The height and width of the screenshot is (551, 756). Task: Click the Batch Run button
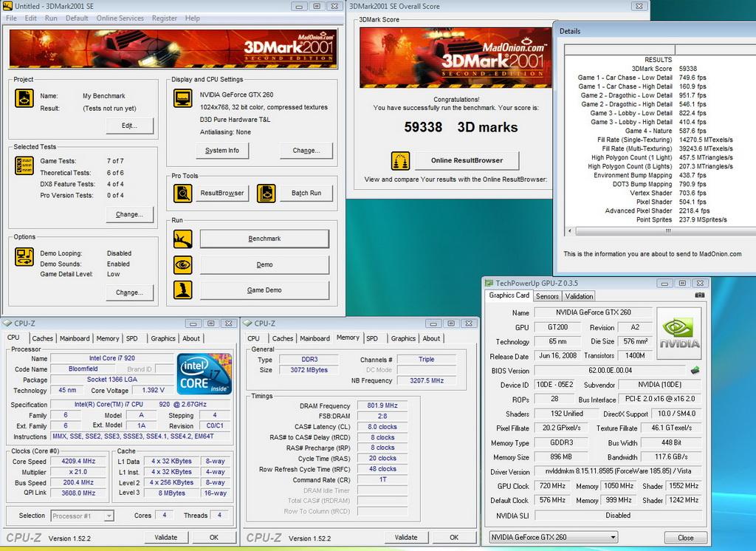(306, 193)
